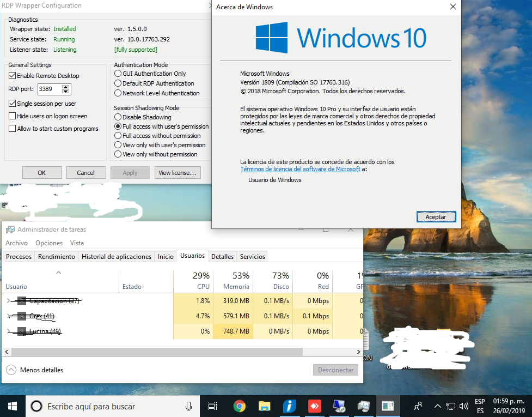Enable Allow to start custom programs
532x417 pixels.
(12, 129)
